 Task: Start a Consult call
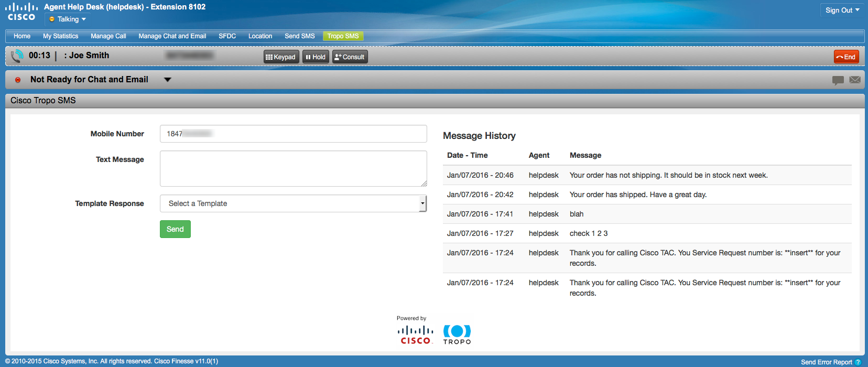(350, 57)
